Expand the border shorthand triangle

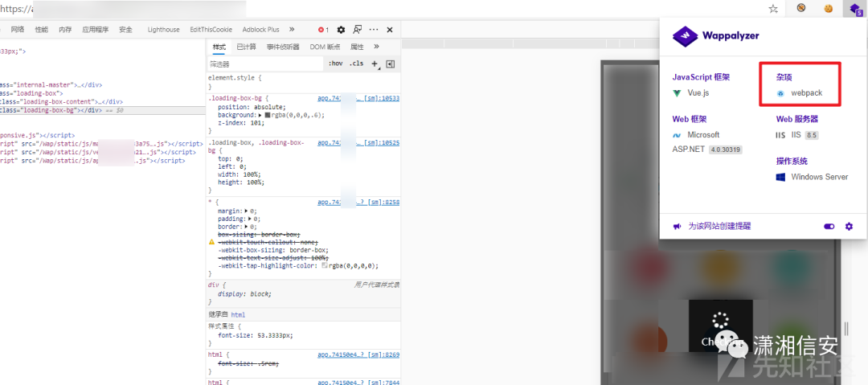(247, 227)
